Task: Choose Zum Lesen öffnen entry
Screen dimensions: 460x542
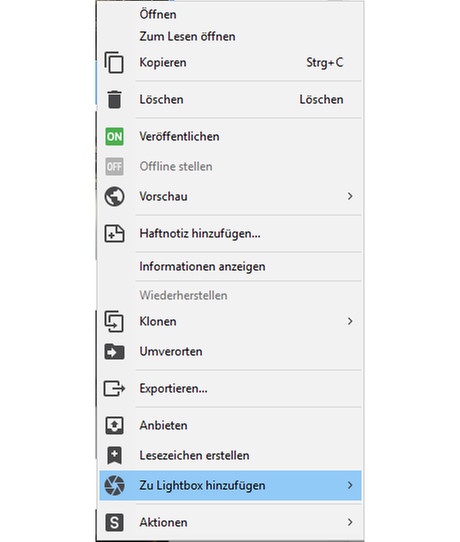Action: click(x=187, y=36)
